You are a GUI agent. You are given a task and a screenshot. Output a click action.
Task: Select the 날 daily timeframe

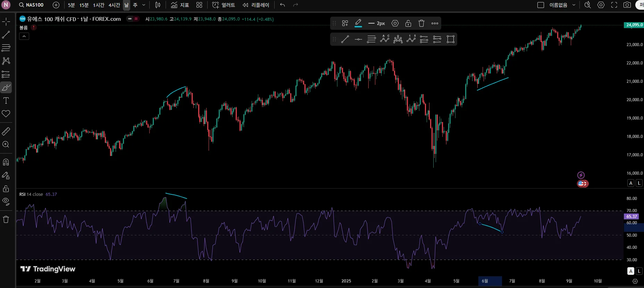click(126, 5)
